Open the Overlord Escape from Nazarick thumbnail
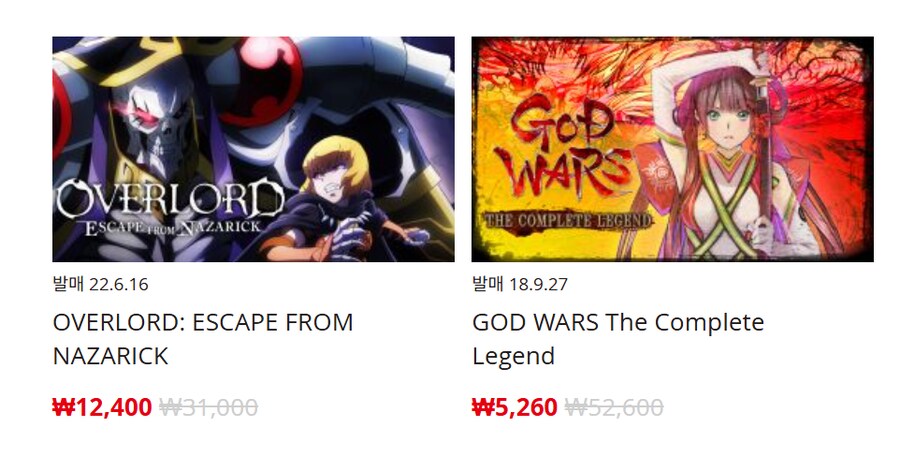 [253, 149]
